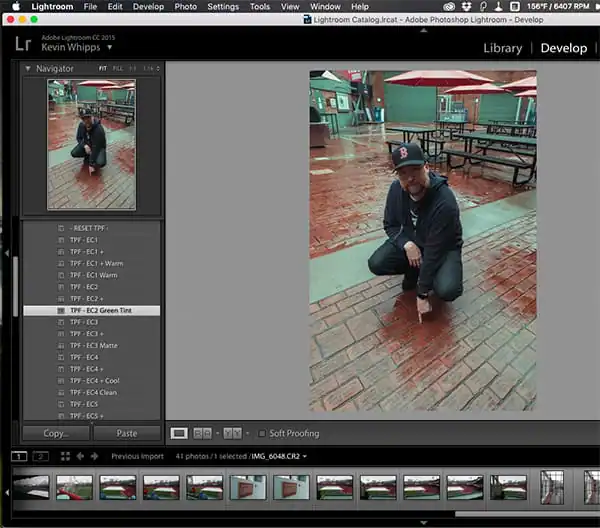
Task: Click the Navigator preview image
Action: pyautogui.click(x=91, y=145)
